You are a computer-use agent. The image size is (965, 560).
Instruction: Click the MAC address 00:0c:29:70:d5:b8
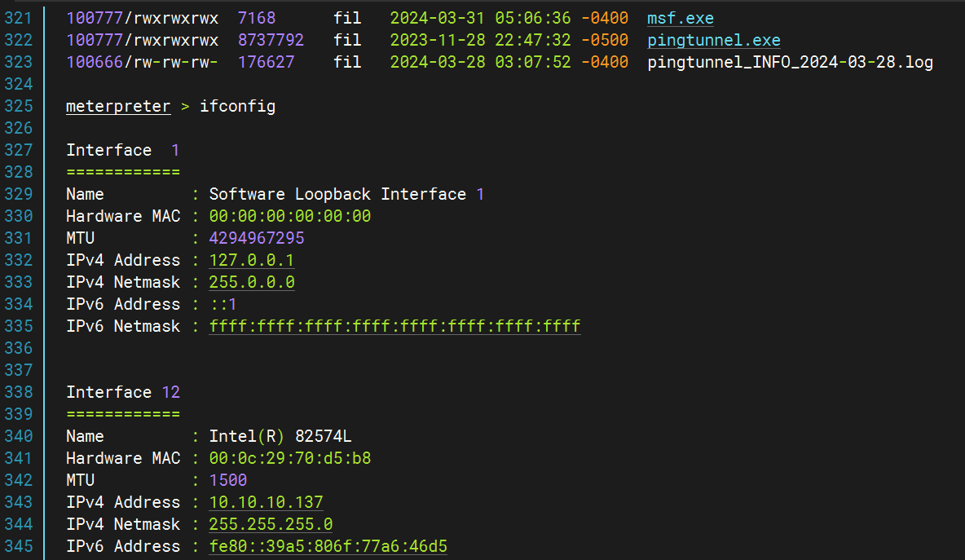[290, 458]
